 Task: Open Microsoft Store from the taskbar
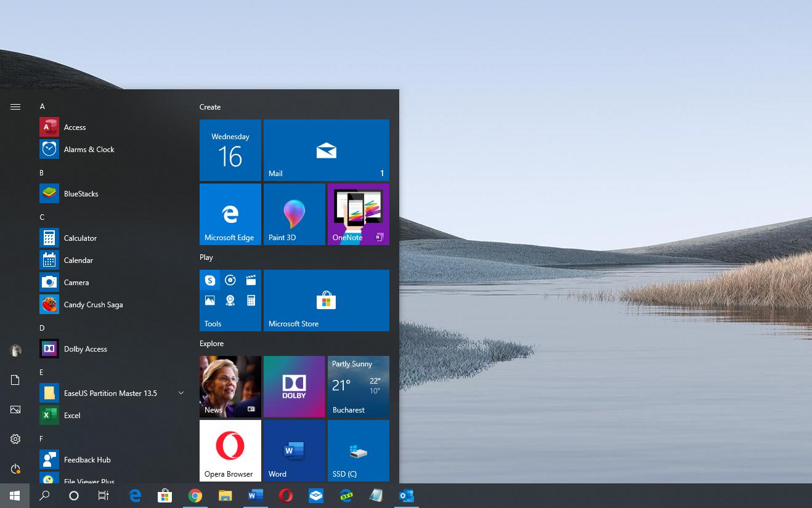164,496
